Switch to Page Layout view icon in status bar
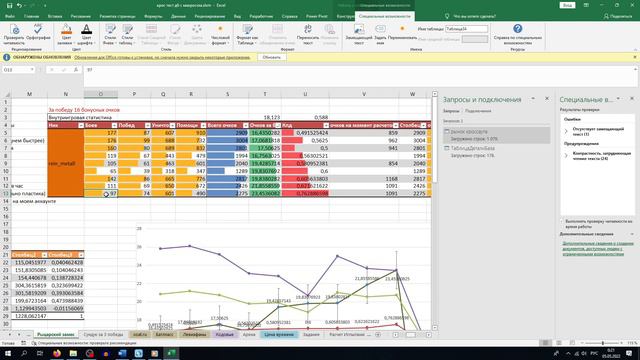Image resolution: width=640 pixels, height=360 pixels. coord(559,343)
